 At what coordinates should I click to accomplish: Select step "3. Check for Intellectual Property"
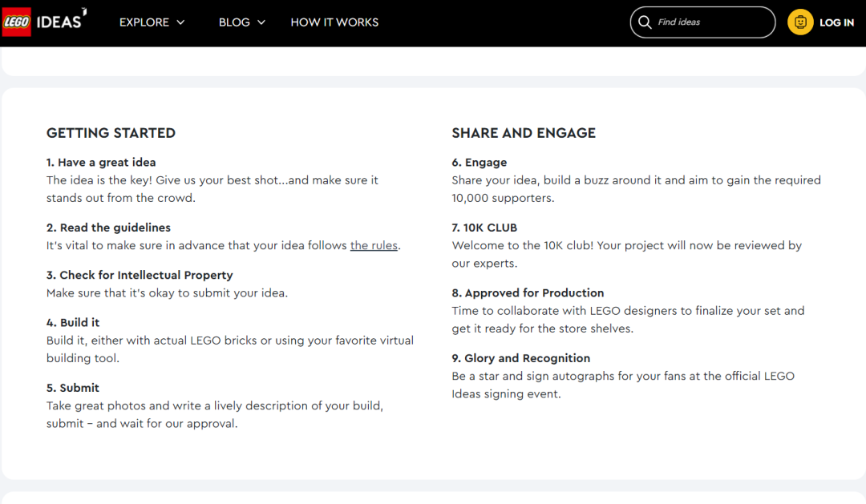(x=140, y=276)
